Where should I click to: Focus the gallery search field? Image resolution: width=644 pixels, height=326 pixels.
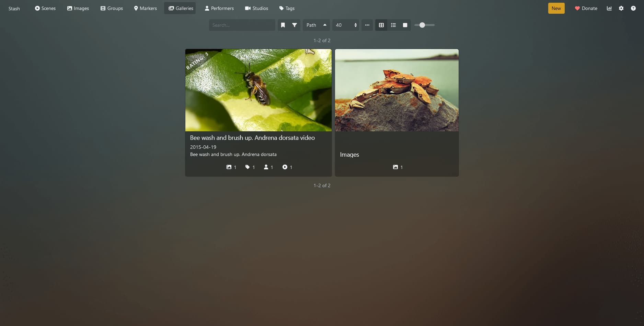242,25
